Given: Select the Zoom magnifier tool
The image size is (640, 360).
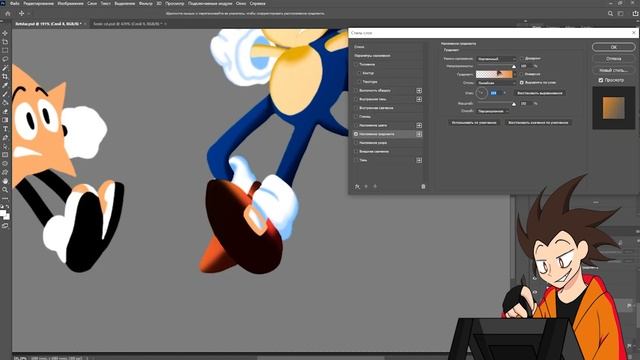Looking at the screenshot, I should [5, 190].
